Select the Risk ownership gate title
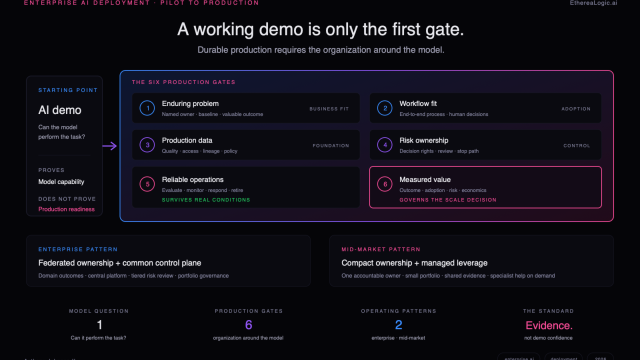640x360 pixels. coord(424,140)
